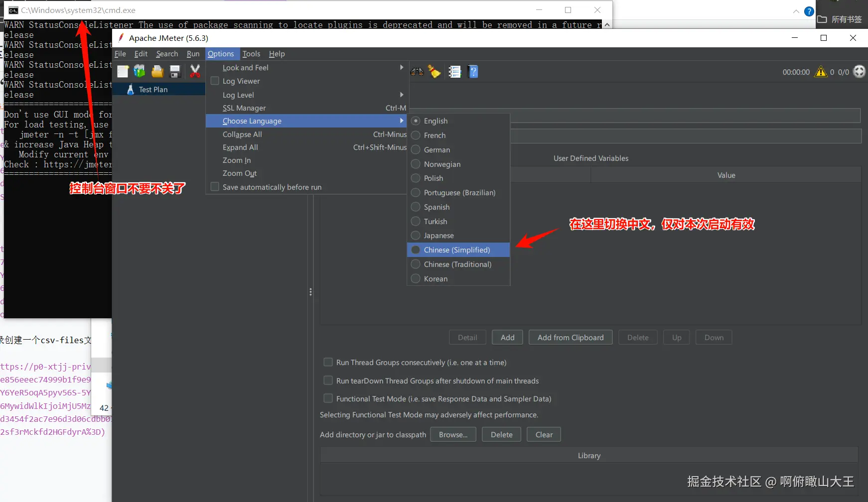
Task: Choose Chinese (Simplified) language
Action: (458, 250)
